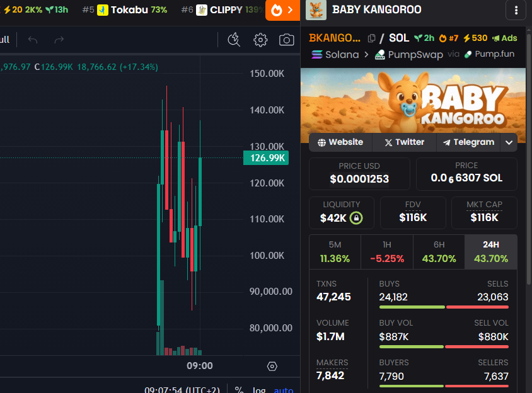Click the buy vol versus sell vol bar

[444, 347]
